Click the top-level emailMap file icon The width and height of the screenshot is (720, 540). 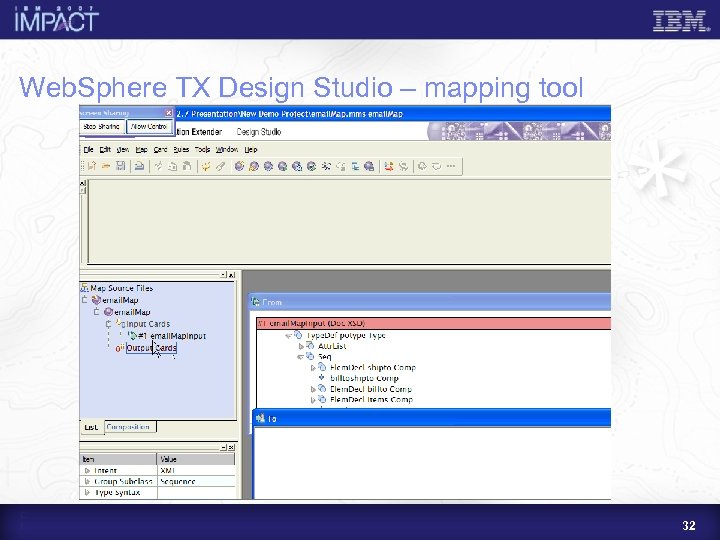coord(96,300)
